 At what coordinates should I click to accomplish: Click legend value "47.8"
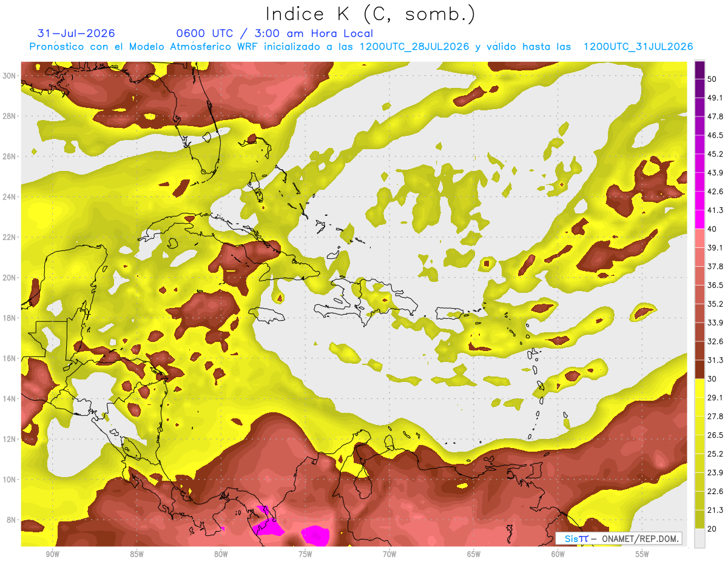tap(715, 116)
